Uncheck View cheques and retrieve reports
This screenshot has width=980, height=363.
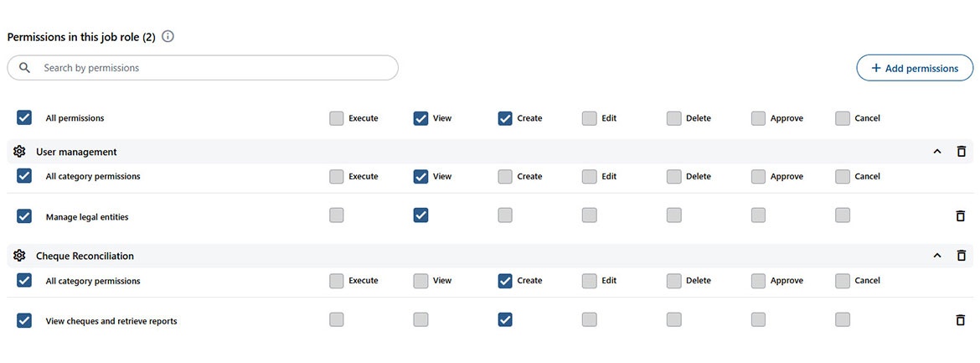24,320
